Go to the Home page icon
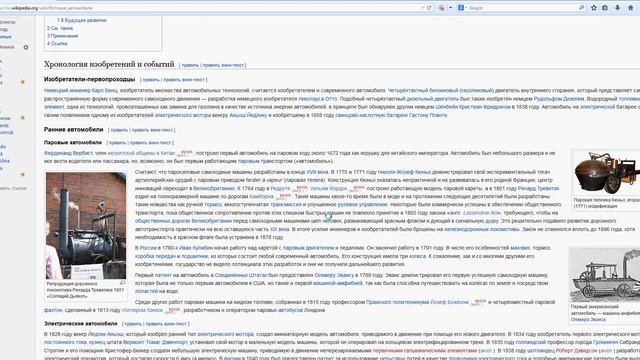The width and height of the screenshot is (640, 360). [x=631, y=8]
